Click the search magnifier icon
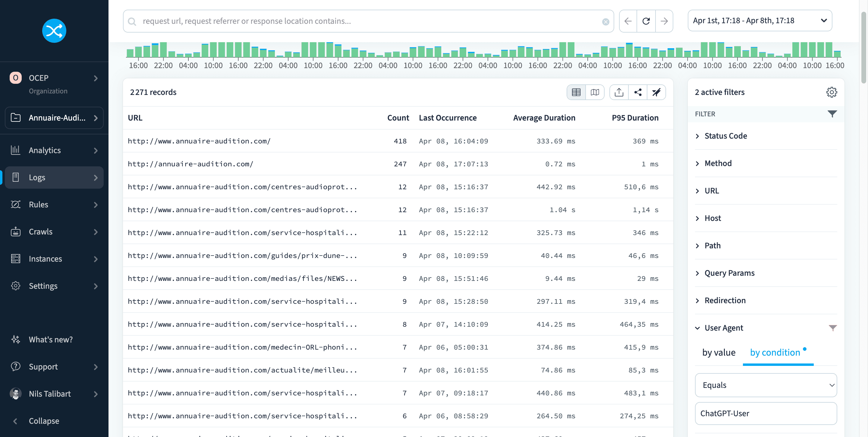The image size is (868, 437). click(132, 22)
